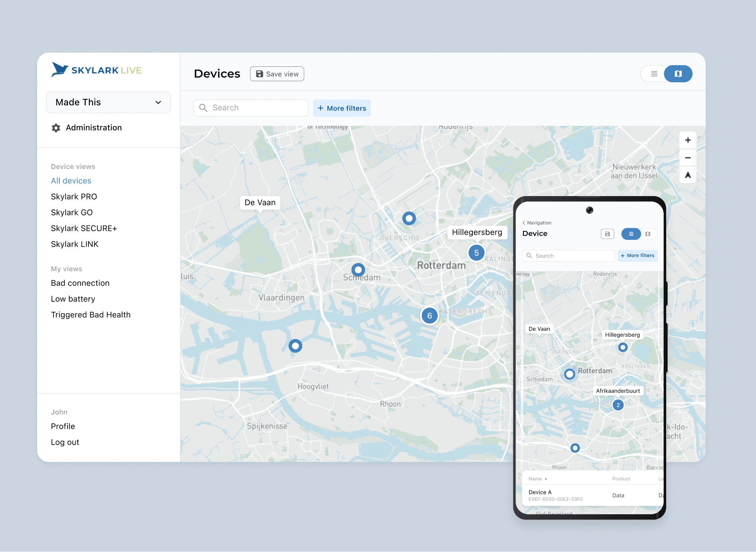Tap phone More filters button
Viewport: 756px width, 552px height.
[x=637, y=256]
